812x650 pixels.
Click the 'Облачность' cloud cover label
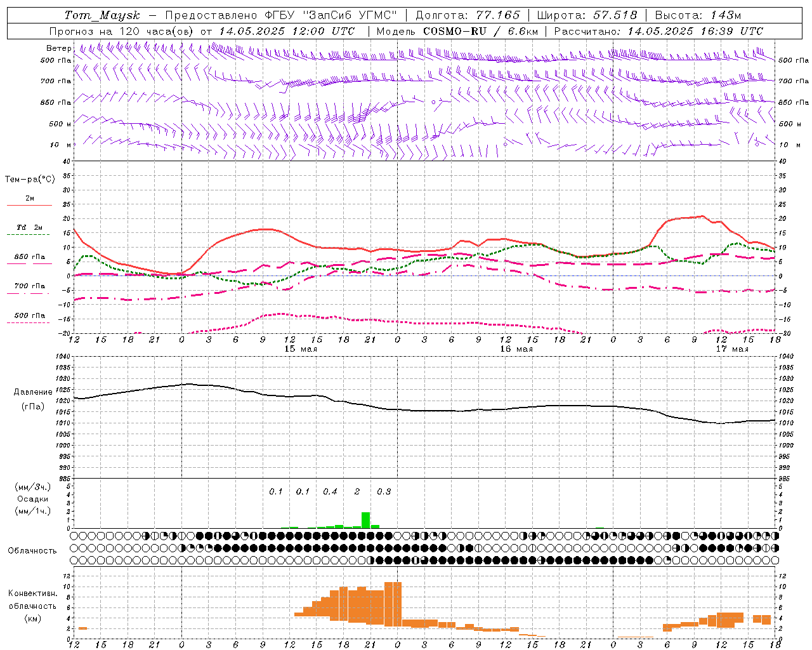click(32, 550)
